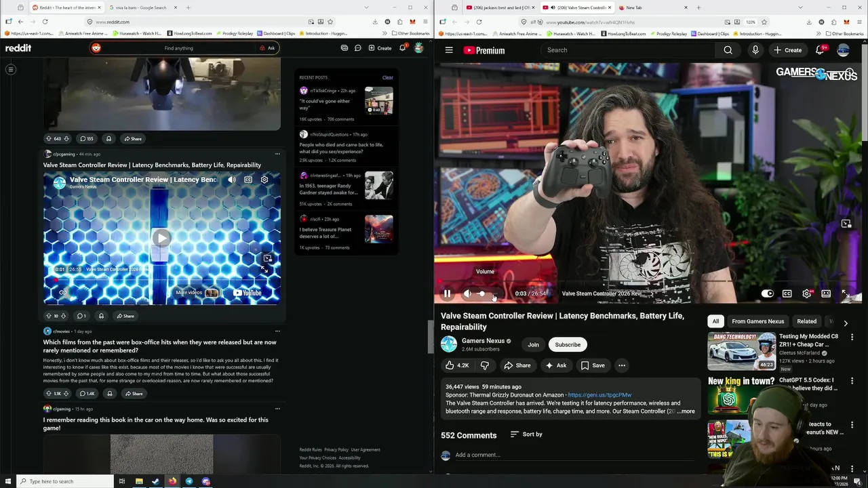Toggle captions on the embedded Reddit video
Image resolution: width=868 pixels, height=488 pixels.
pyautogui.click(x=248, y=180)
